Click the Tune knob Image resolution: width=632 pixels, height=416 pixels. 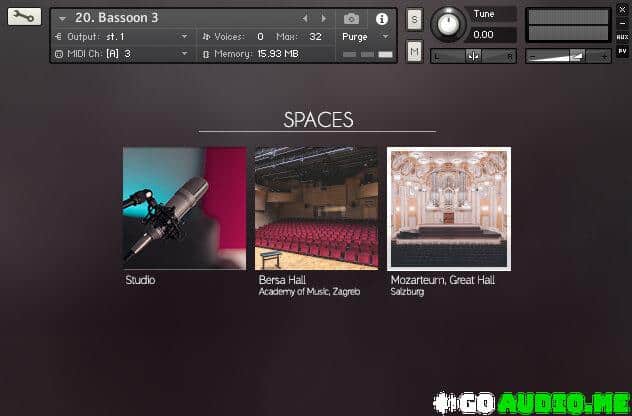pos(449,24)
